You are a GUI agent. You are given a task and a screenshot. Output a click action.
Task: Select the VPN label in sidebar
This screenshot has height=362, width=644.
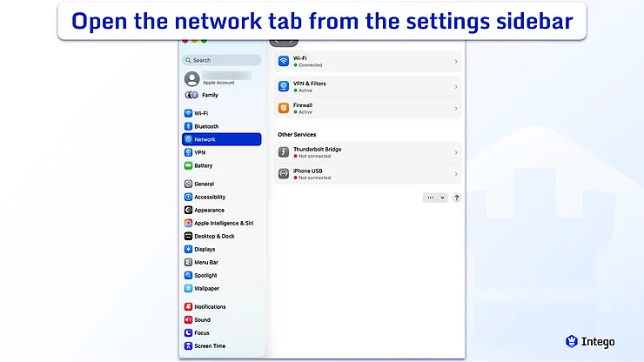(199, 152)
